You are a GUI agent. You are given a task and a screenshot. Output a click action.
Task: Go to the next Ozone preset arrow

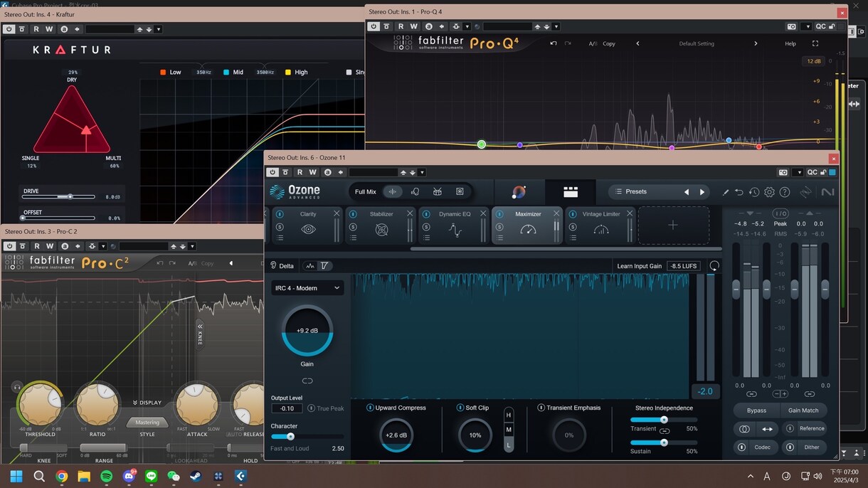702,192
